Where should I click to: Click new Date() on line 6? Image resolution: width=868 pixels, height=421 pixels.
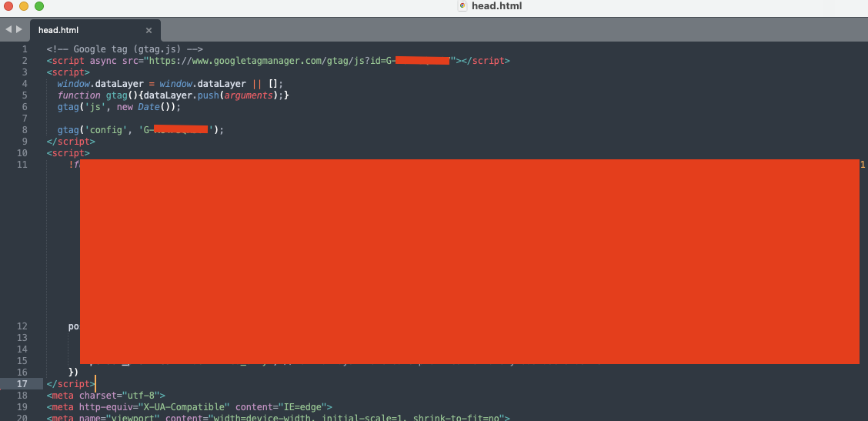pos(145,107)
